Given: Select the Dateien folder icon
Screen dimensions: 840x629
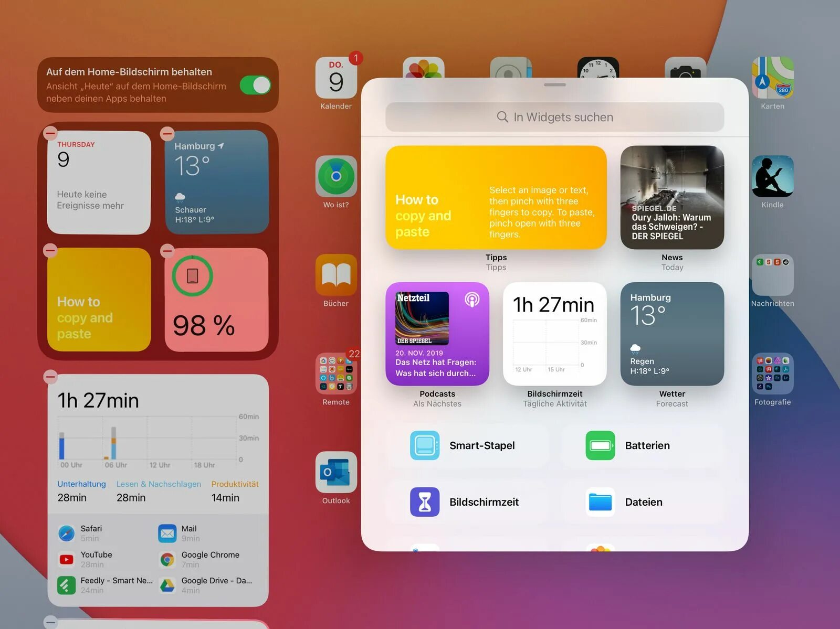Looking at the screenshot, I should [600, 502].
